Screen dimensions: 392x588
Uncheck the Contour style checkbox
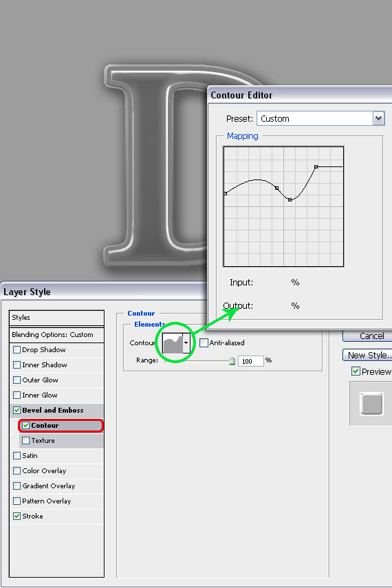point(26,425)
